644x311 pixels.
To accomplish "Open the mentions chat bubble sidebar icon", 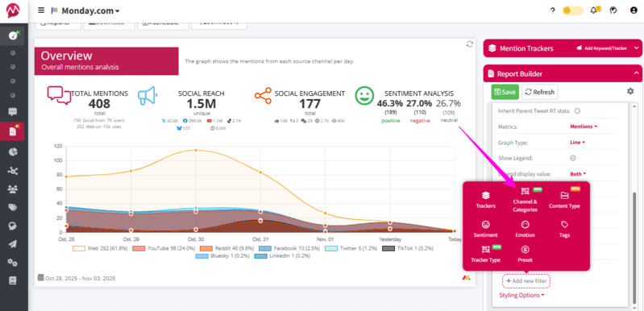I will point(13,112).
